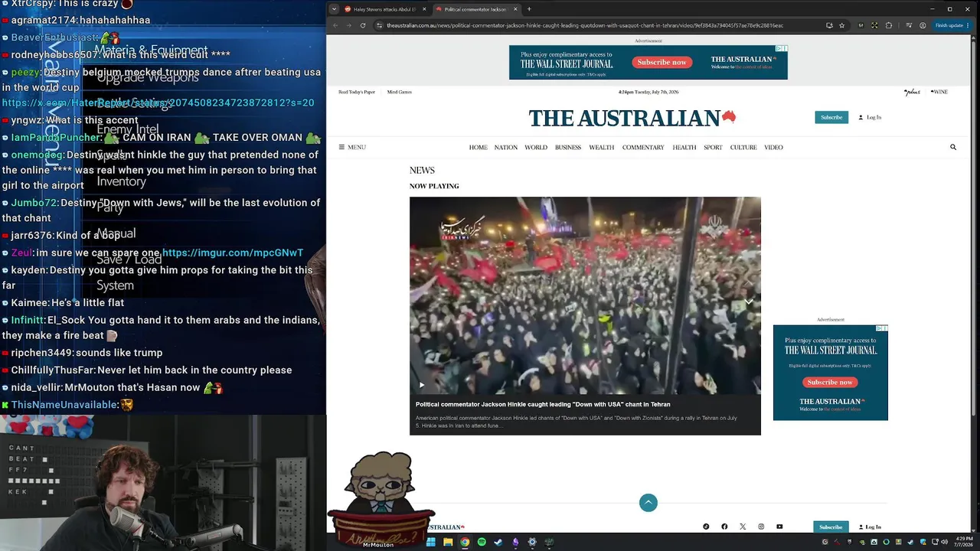Click the scroll-to-top arrow circle button
The image size is (980, 551).
[x=648, y=503]
